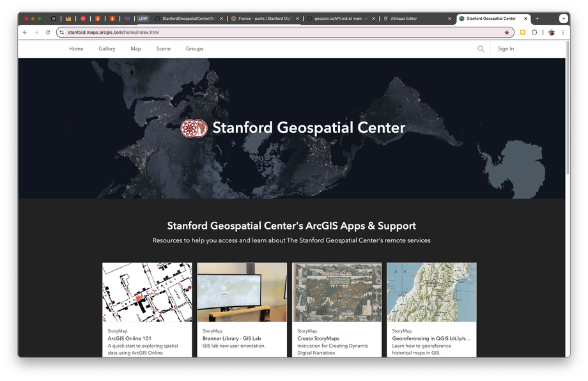The image size is (588, 381).
Task: Close the Allmaps Editor tab
Action: tap(449, 19)
